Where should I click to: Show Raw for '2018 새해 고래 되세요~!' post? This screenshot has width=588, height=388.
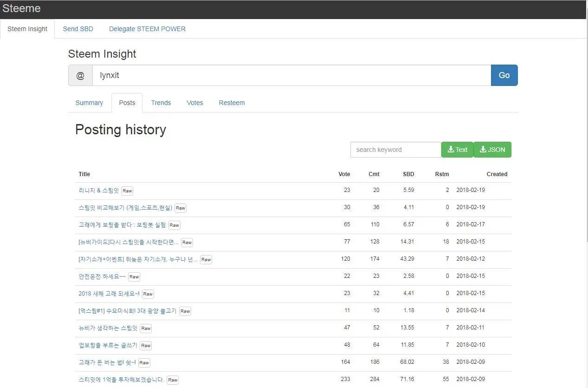pyautogui.click(x=148, y=294)
